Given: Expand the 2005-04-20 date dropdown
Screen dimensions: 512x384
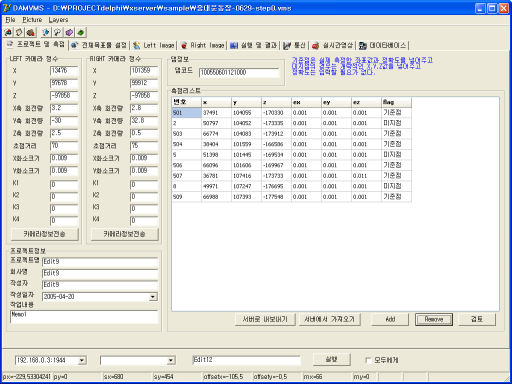Looking at the screenshot, I should tap(153, 297).
